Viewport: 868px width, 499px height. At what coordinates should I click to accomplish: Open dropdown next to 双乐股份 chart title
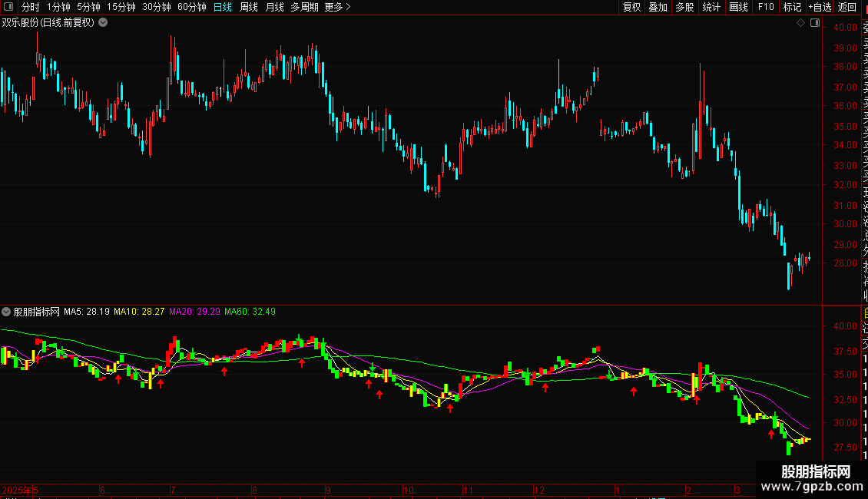pos(103,23)
